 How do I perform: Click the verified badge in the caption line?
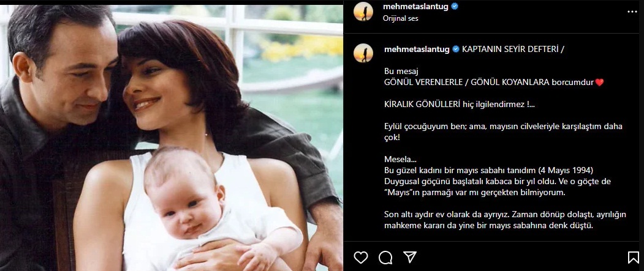point(455,49)
